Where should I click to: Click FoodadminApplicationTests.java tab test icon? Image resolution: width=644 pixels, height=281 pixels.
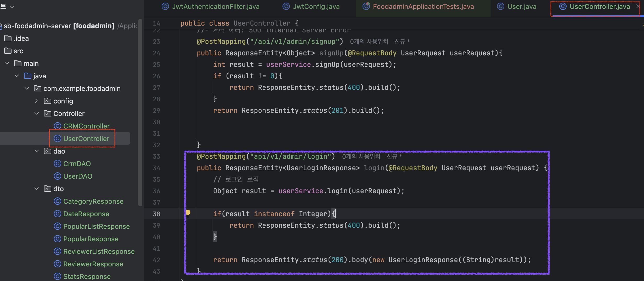point(366,6)
